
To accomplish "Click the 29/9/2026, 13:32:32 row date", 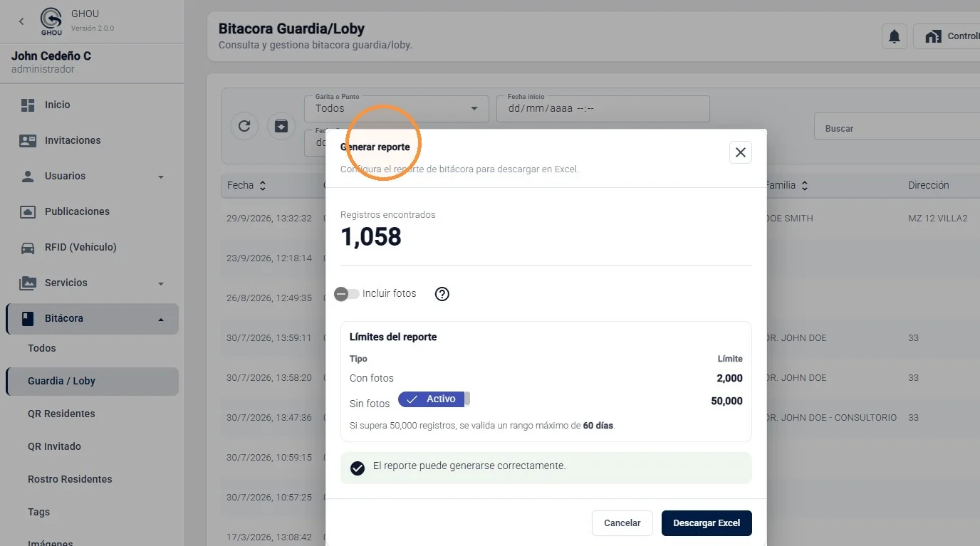I will coord(269,219).
